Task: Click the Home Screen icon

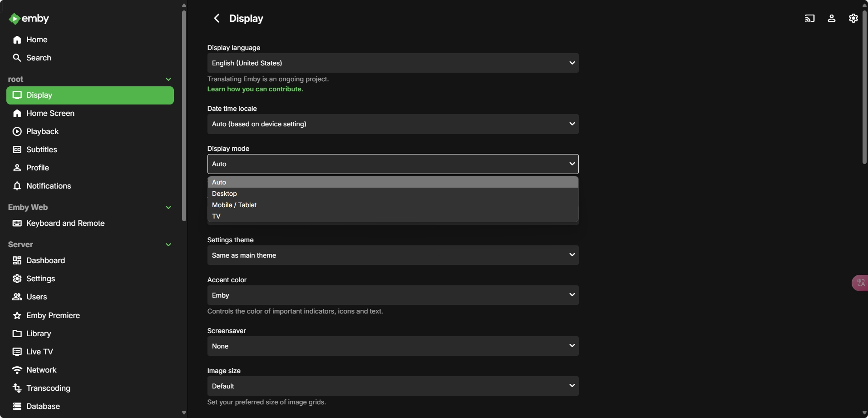Action: pos(17,114)
